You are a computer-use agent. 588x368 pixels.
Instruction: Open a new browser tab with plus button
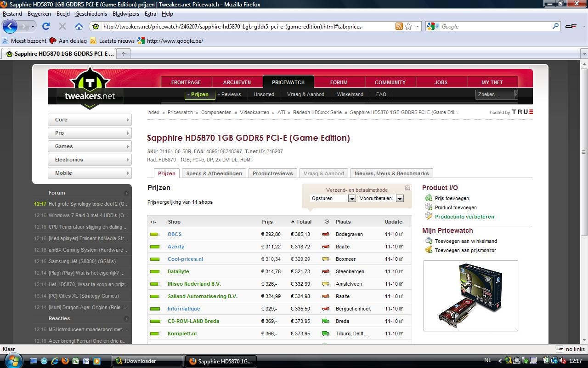click(x=123, y=54)
